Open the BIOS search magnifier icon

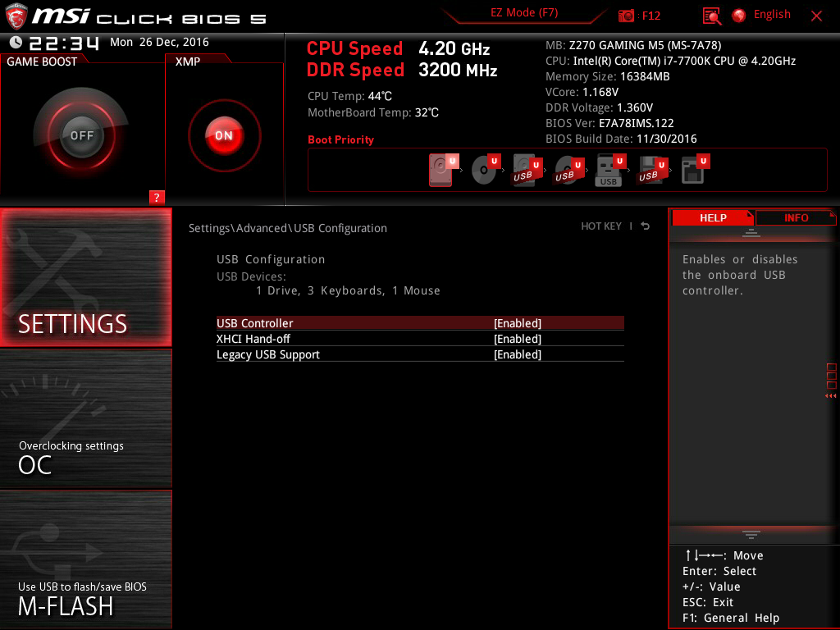coord(711,16)
